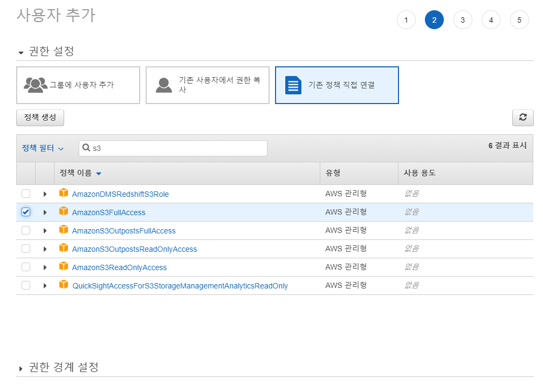Collapse the 권한 설정 section

21,53
